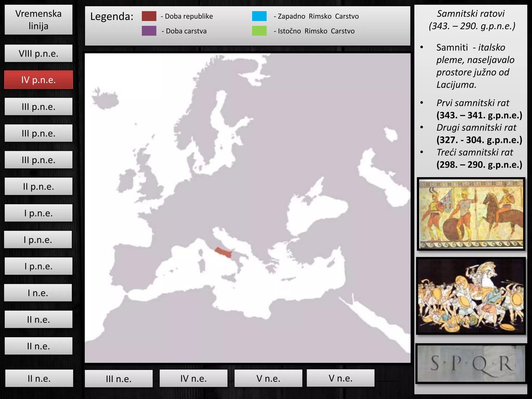Click the blue Zapadno Rimsko Carstvo swatch

(x=259, y=16)
